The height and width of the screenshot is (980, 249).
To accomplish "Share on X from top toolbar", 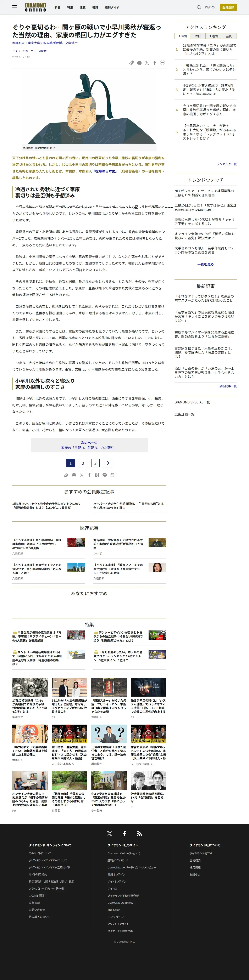I will [x=147, y=62].
